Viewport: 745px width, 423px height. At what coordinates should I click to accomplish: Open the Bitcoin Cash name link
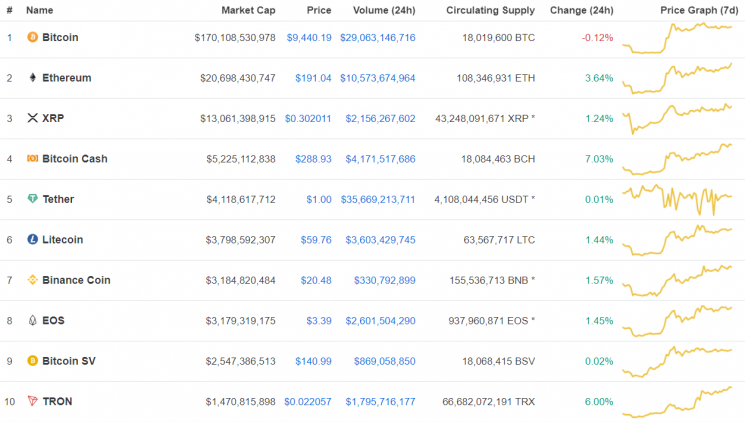pos(75,158)
